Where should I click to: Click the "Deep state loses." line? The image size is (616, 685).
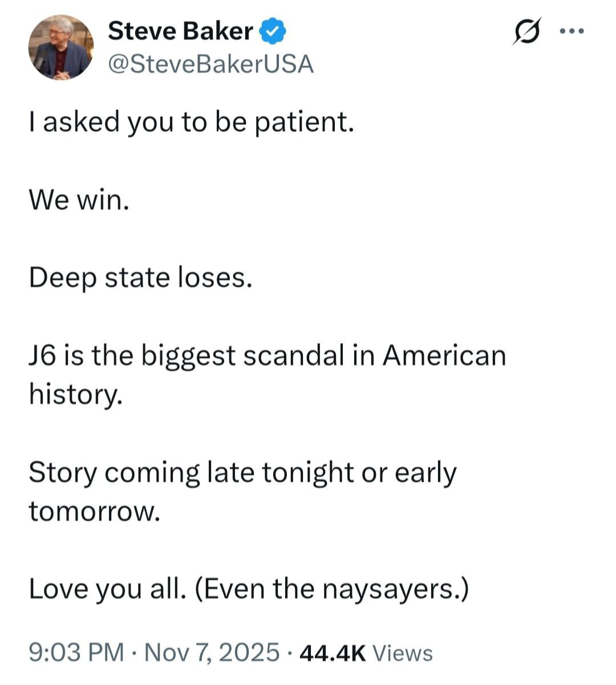click(x=140, y=278)
